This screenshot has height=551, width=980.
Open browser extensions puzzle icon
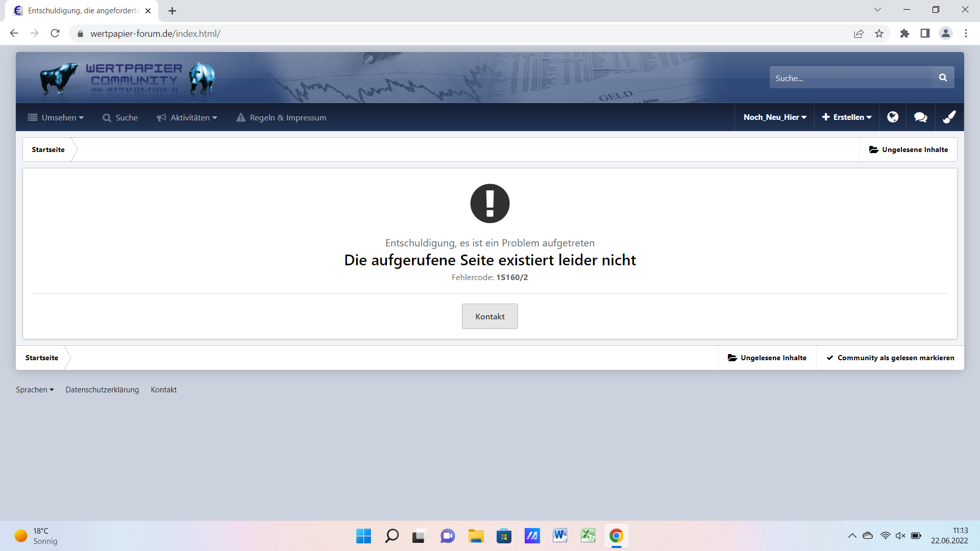pos(904,34)
